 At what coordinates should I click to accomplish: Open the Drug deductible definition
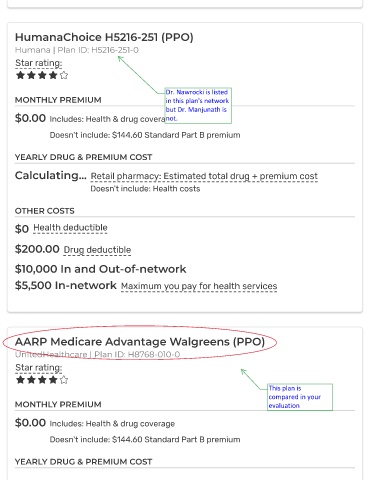click(97, 250)
